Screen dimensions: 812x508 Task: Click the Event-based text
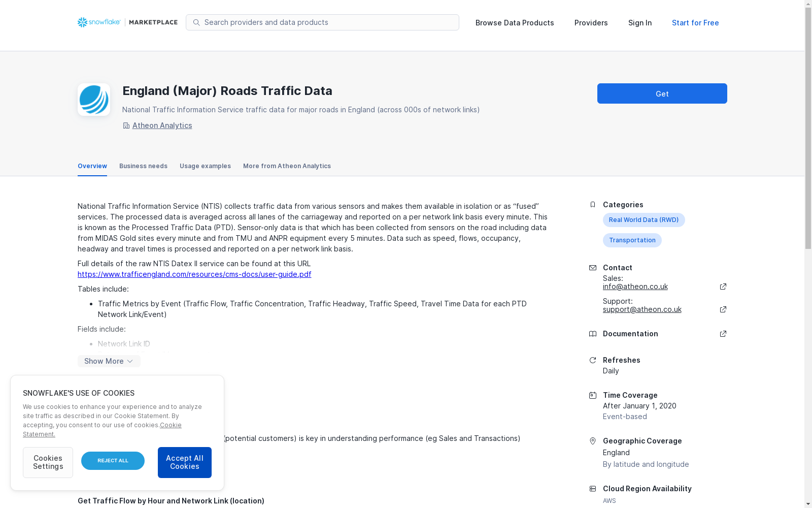(x=625, y=417)
